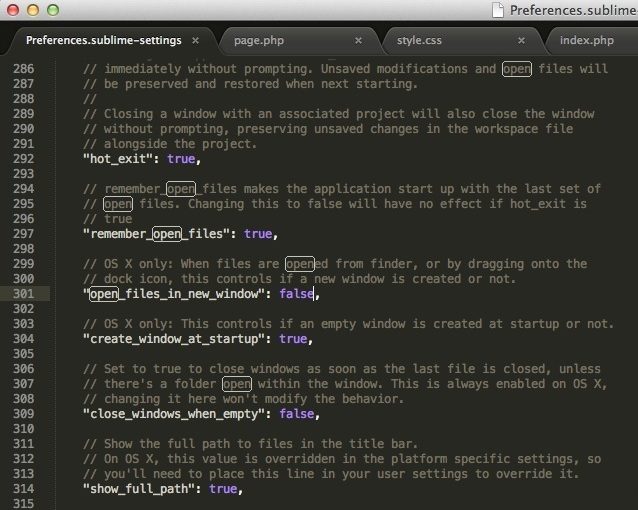Close the page.php tab

click(x=358, y=40)
